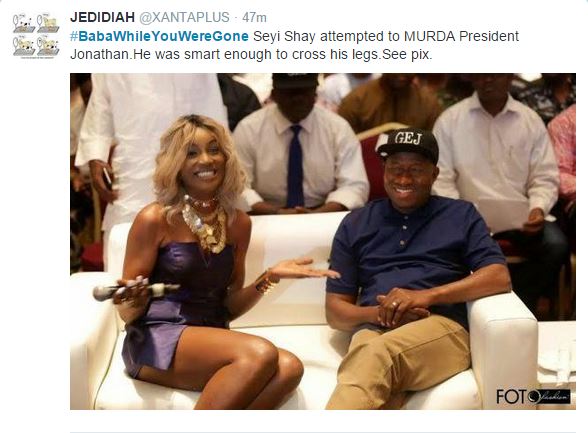Viewport: 588px width, 433px height.
Task: Click the white sofa armrest beside khaki trousers
Action: [x=504, y=347]
